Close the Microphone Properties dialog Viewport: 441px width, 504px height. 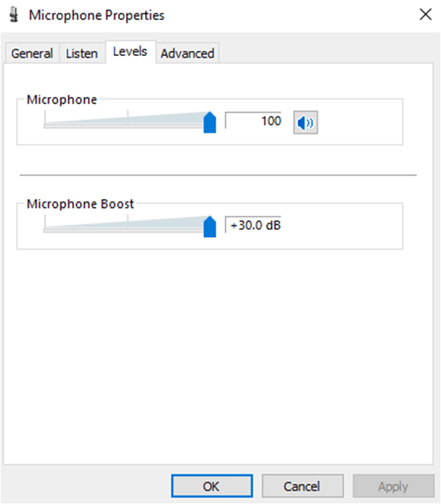pyautogui.click(x=425, y=14)
